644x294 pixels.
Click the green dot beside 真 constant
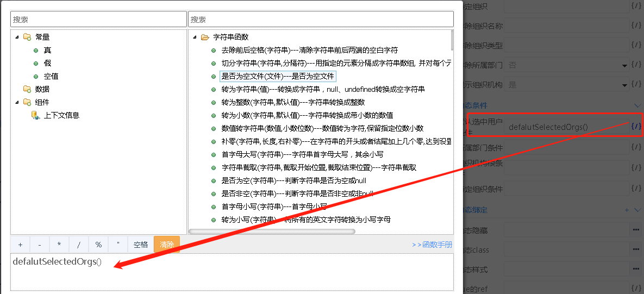(36, 50)
